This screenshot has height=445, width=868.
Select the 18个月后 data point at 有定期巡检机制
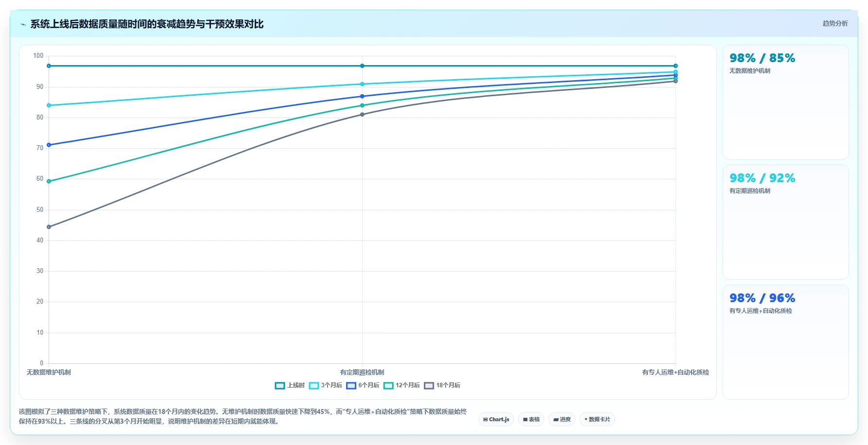click(x=362, y=115)
